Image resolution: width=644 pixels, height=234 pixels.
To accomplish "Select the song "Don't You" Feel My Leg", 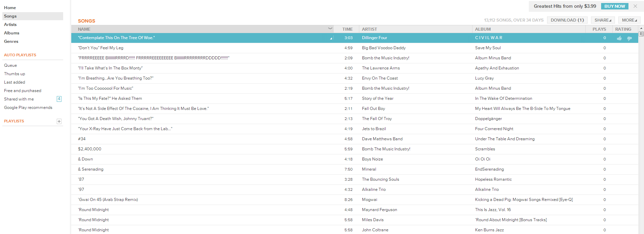I will [x=101, y=48].
